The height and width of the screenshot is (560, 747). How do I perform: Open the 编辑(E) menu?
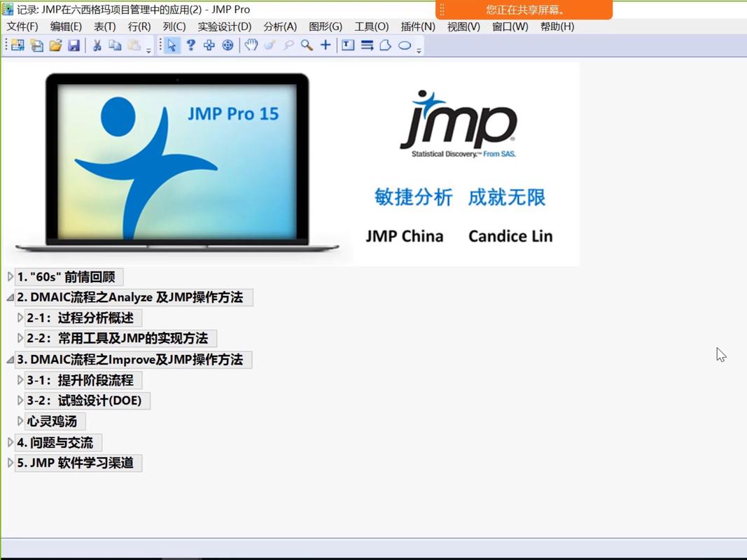tap(66, 27)
